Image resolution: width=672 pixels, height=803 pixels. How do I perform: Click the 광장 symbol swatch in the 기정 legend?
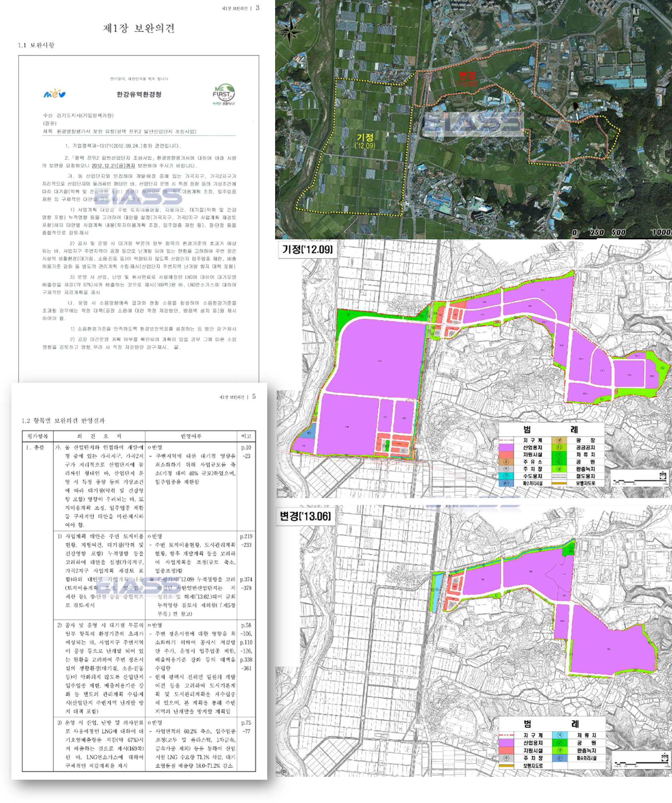pos(558,440)
